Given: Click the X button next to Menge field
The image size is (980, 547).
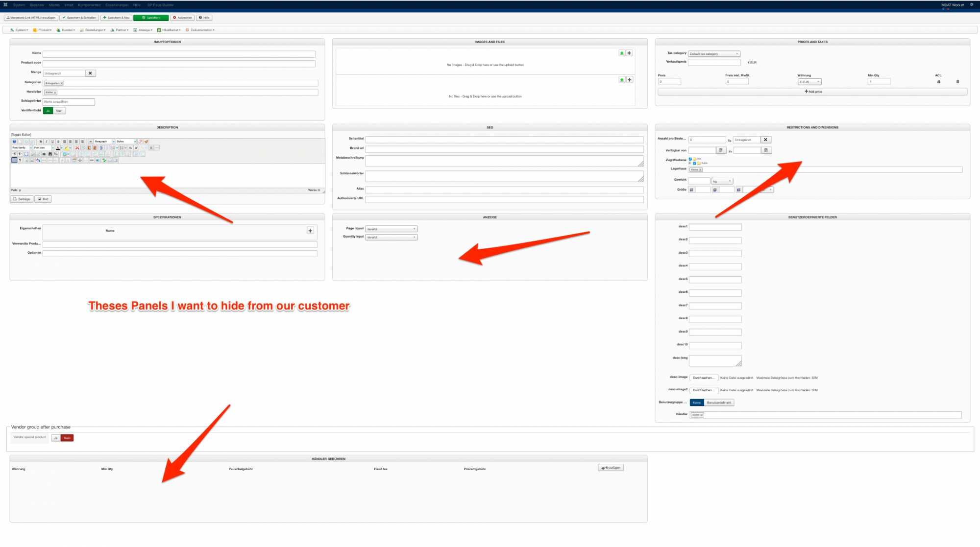Looking at the screenshot, I should click(90, 73).
